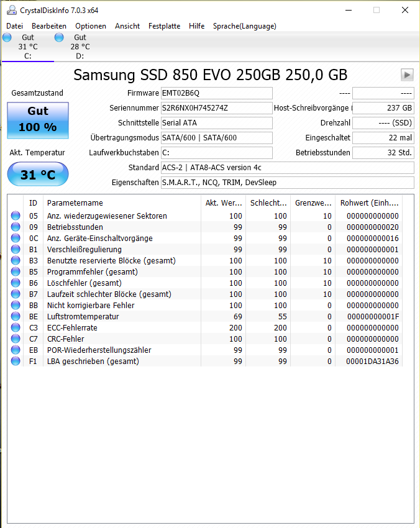Select 'Anz. Geräte-Einschaltvorgänge' row text
Image resolution: width=420 pixels, height=528 pixels.
[x=99, y=238]
